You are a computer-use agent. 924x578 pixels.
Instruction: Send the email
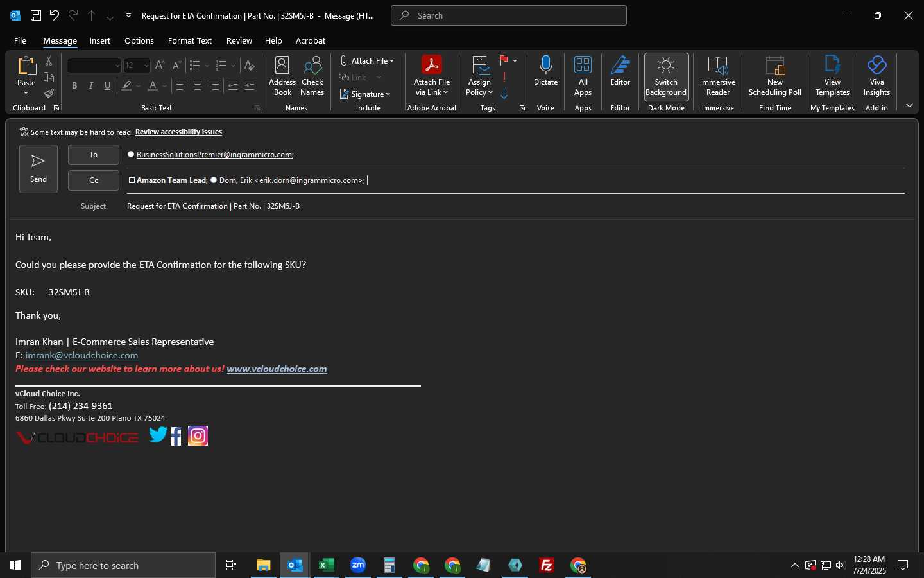[x=38, y=169]
